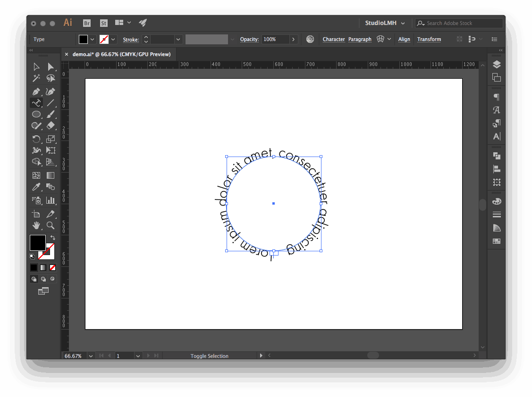
Task: Switch to demo.ai document tab
Action: pos(121,54)
